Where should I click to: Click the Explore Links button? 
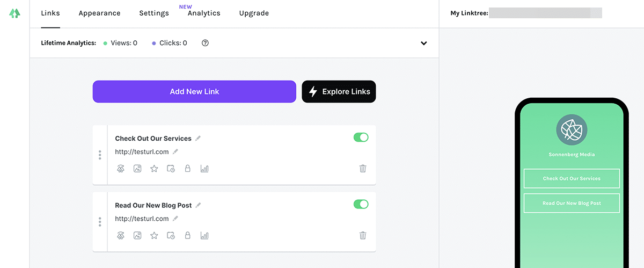pyautogui.click(x=339, y=91)
